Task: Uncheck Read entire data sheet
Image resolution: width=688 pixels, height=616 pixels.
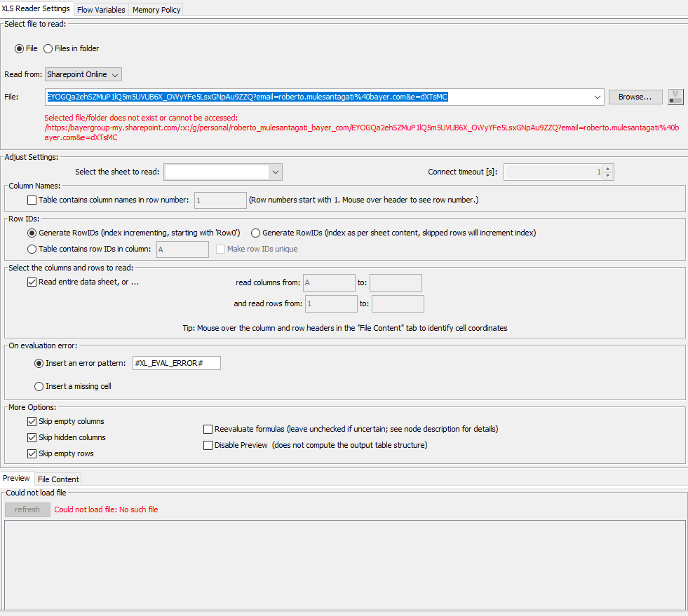Action: click(x=32, y=282)
